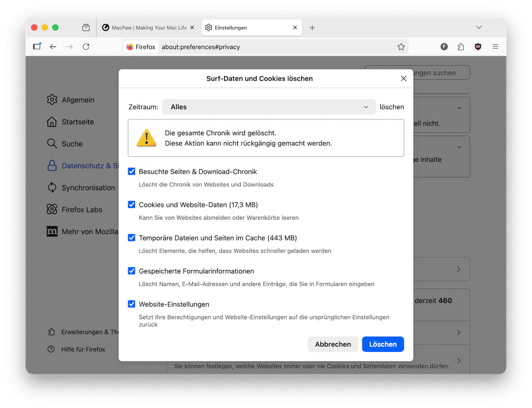Go back with the back arrow

[x=53, y=47]
